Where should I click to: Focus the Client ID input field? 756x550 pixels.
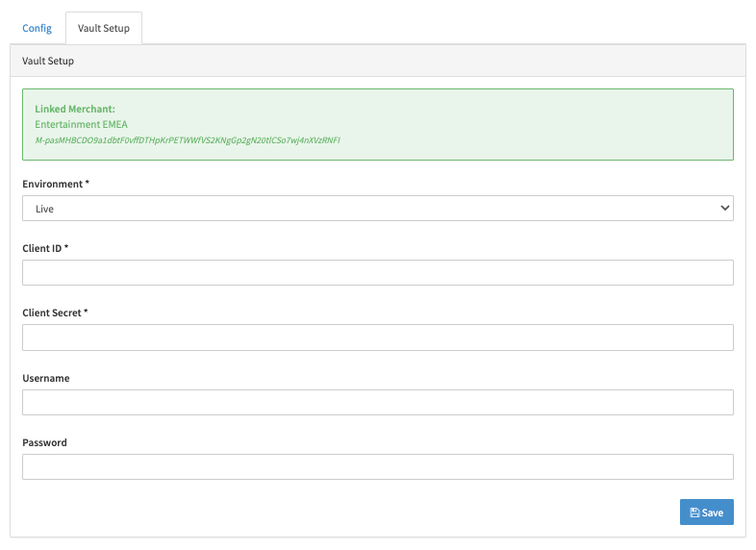tap(377, 272)
